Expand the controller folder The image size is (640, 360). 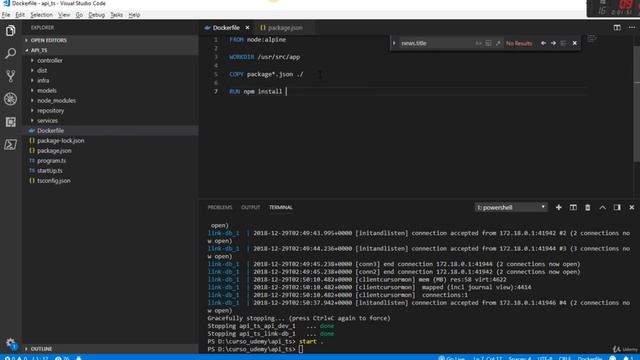[x=110, y=60]
